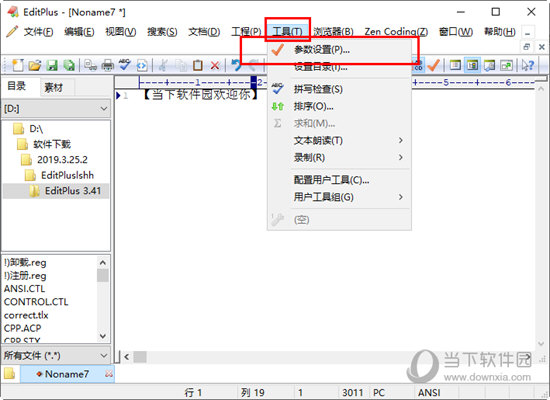Toggle Full Screen mode toolbar icon
The height and width of the screenshot is (400, 550).
[507, 65]
